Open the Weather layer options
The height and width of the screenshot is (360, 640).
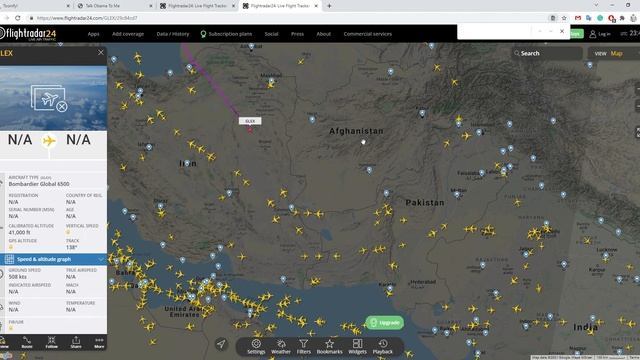(x=281, y=346)
